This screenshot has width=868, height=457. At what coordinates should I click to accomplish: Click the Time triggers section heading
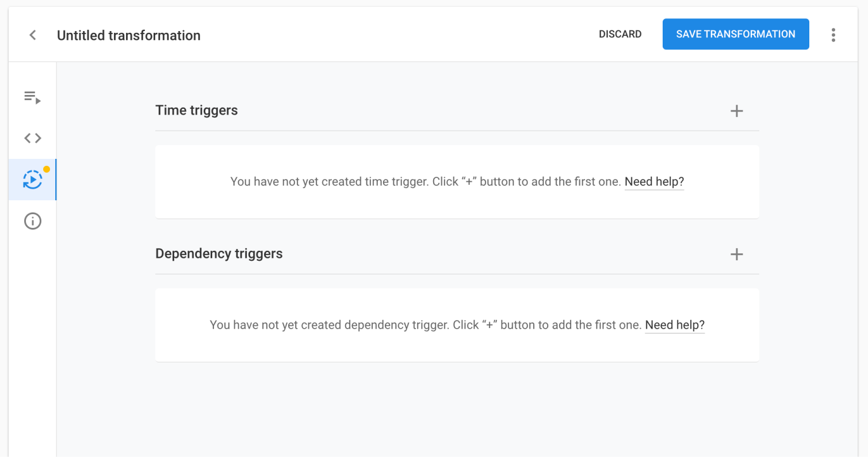(x=197, y=111)
